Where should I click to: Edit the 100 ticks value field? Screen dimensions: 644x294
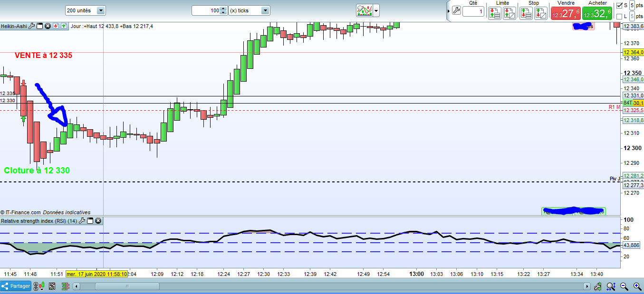click(206, 10)
